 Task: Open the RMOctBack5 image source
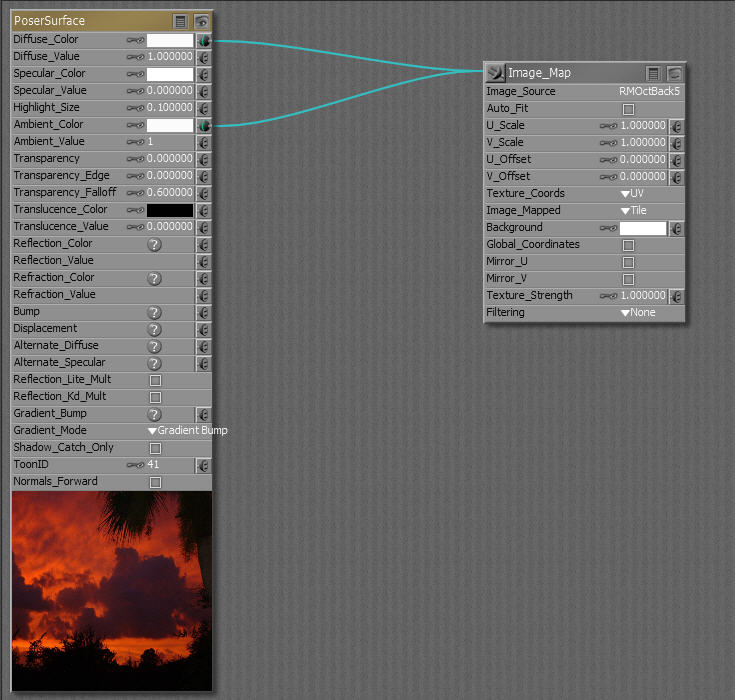point(649,91)
